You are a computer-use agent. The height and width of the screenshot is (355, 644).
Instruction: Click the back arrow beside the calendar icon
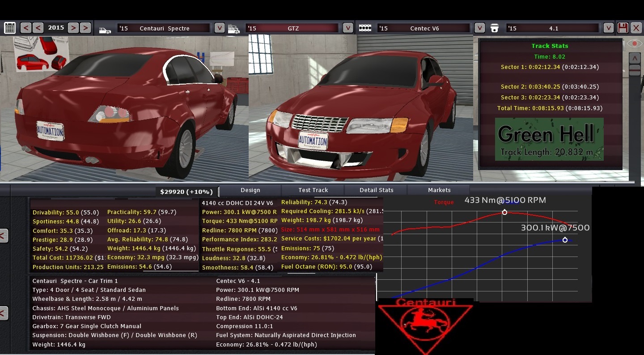point(26,28)
